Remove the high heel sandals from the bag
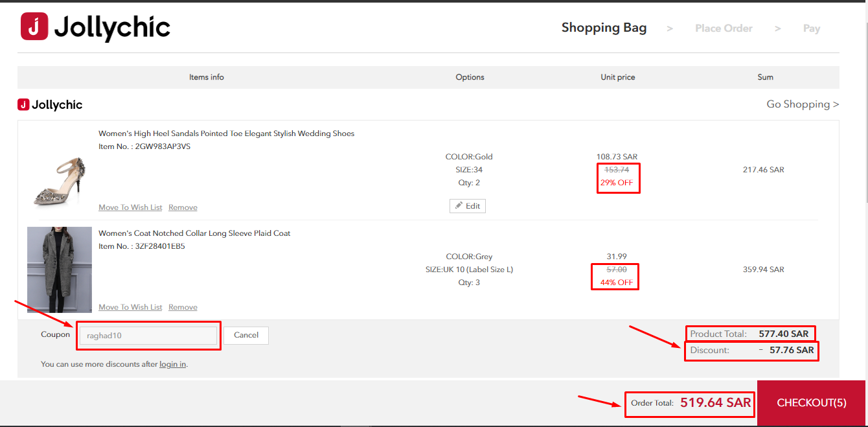868x427 pixels. tap(183, 207)
